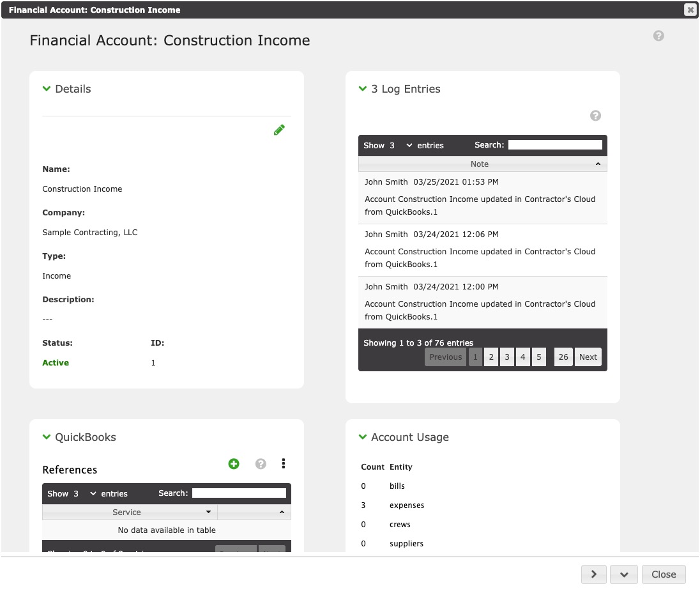Click the right-arrow button in the footer

click(594, 574)
